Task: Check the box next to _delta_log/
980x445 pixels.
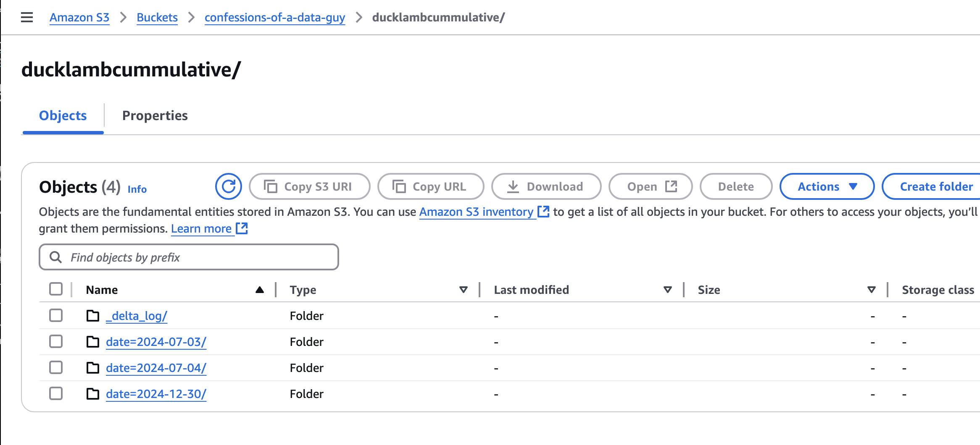Action: (x=55, y=315)
